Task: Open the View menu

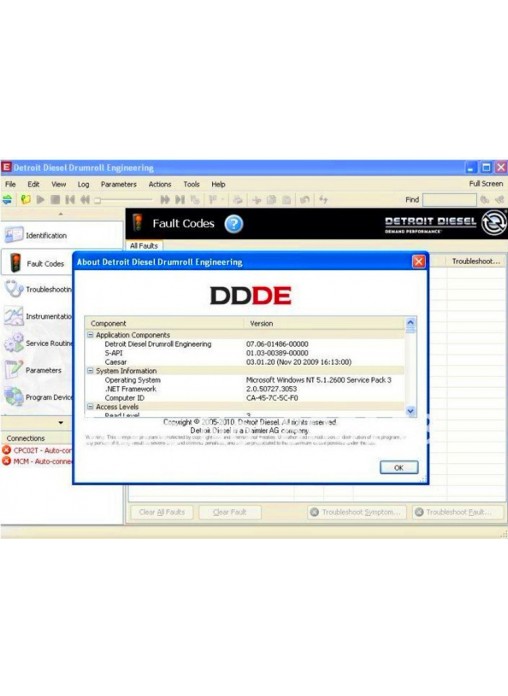Action: coord(58,184)
